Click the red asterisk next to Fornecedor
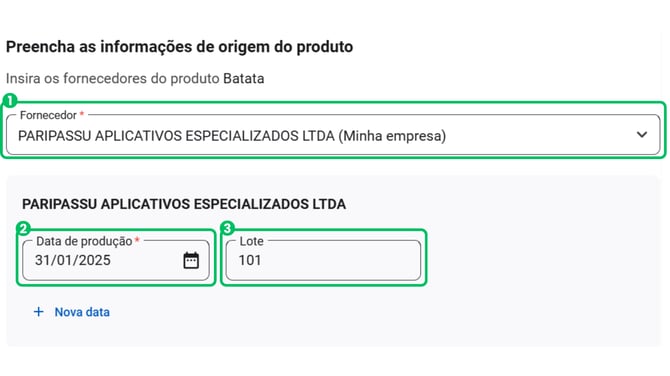670x376 pixels. (82, 114)
